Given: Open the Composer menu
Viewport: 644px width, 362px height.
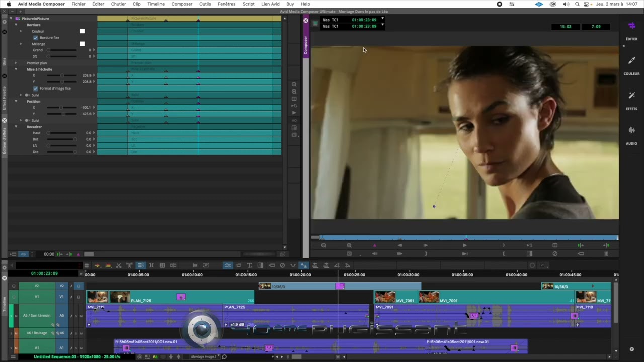Looking at the screenshot, I should click(182, 4).
